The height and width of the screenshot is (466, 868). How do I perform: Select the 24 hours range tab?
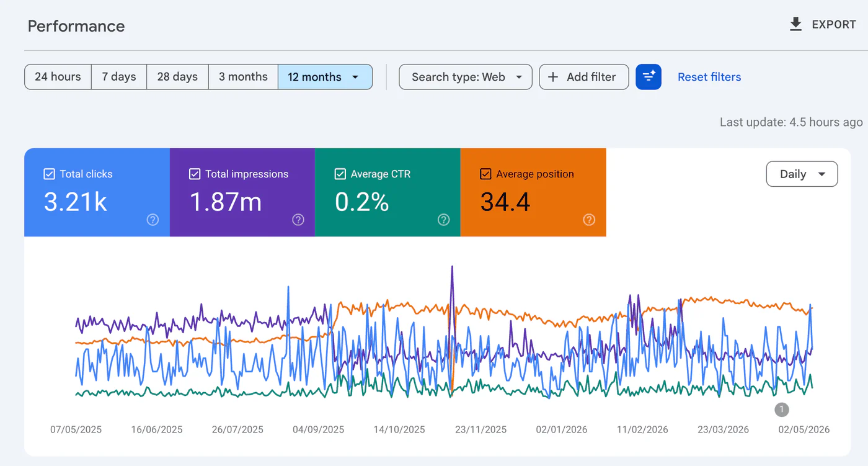click(58, 77)
